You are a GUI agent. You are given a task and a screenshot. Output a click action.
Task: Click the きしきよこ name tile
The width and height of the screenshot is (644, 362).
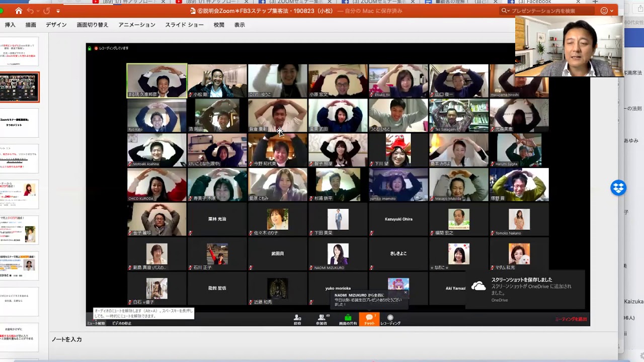(398, 254)
